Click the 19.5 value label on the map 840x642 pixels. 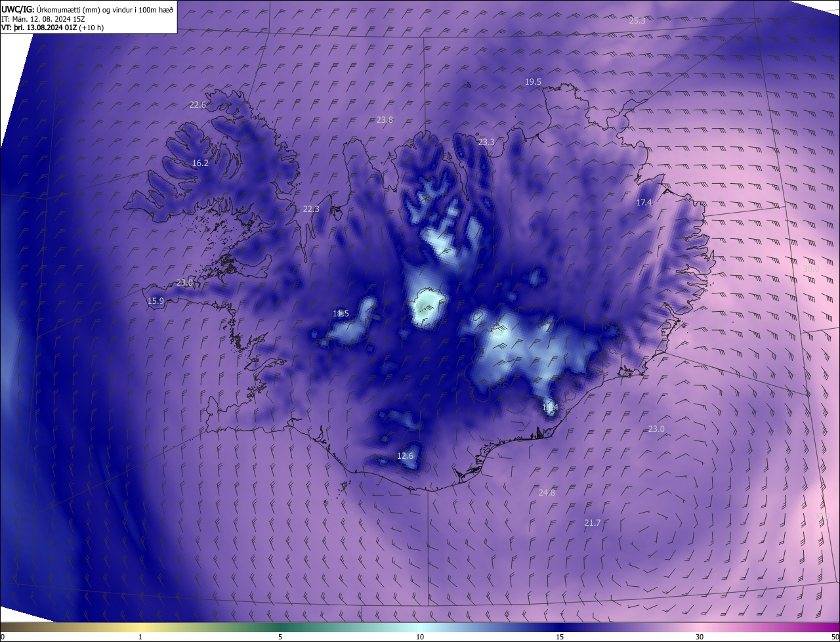click(x=533, y=82)
